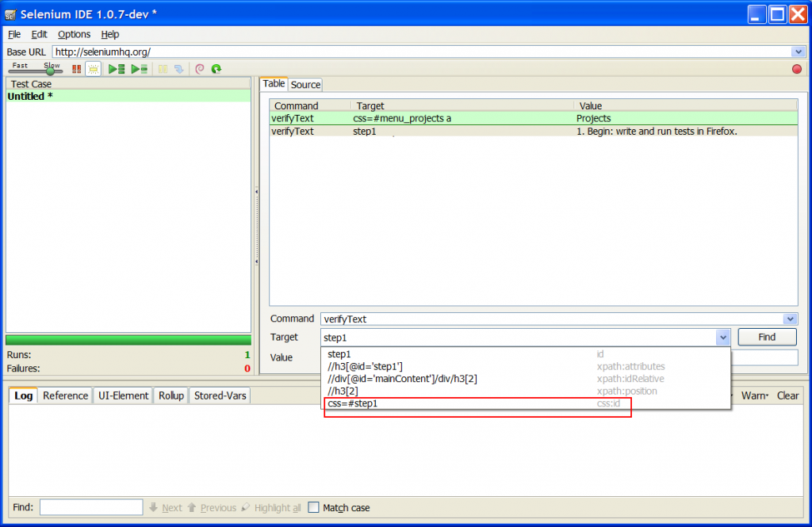The width and height of the screenshot is (812, 527).
Task: Click the Target field containing step1
Action: (519, 338)
